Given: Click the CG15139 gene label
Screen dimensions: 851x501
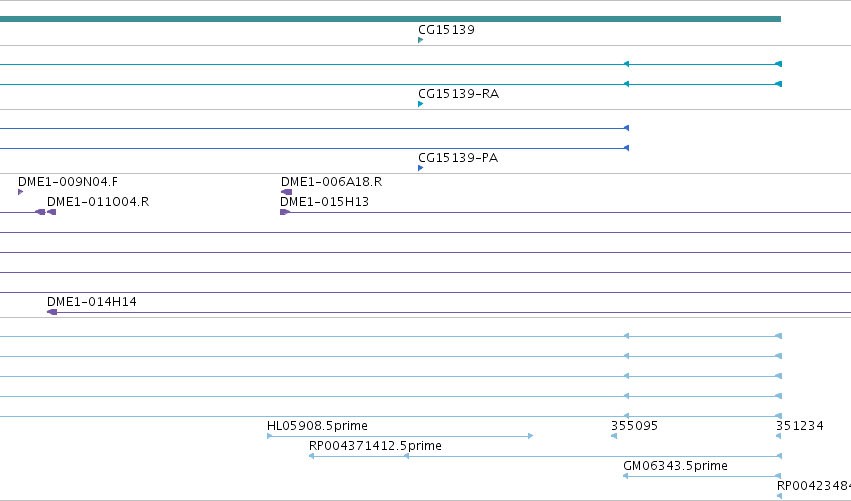Looking at the screenshot, I should tap(446, 30).
